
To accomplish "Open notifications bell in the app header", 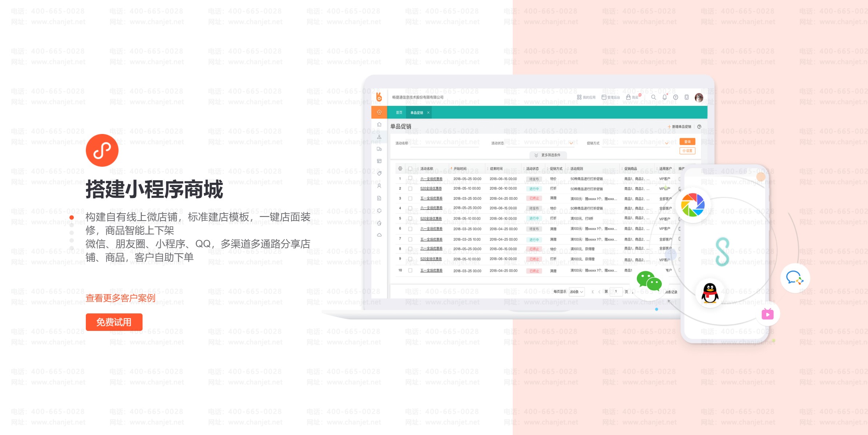I will click(x=664, y=97).
